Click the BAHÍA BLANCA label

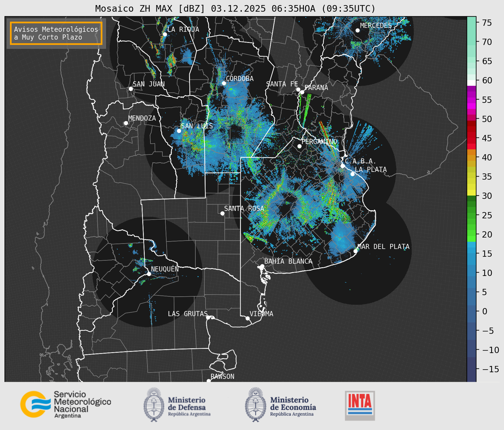tap(288, 261)
